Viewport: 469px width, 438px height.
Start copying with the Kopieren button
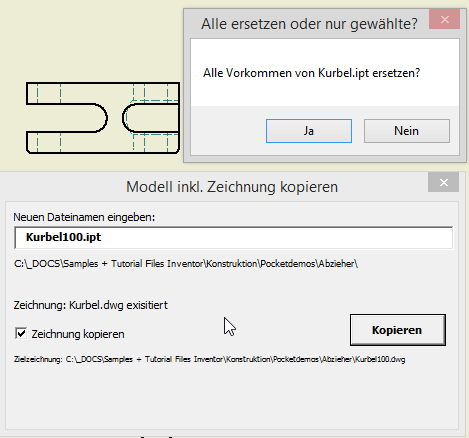click(x=398, y=330)
